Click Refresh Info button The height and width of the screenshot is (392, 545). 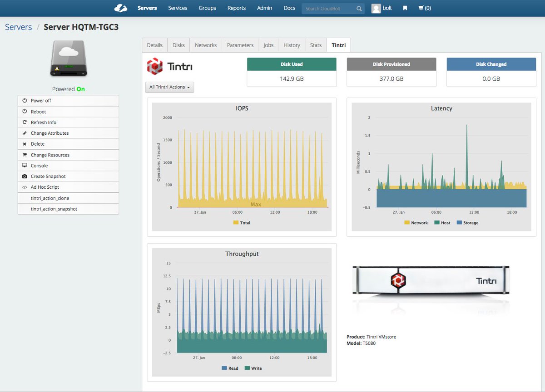68,122
